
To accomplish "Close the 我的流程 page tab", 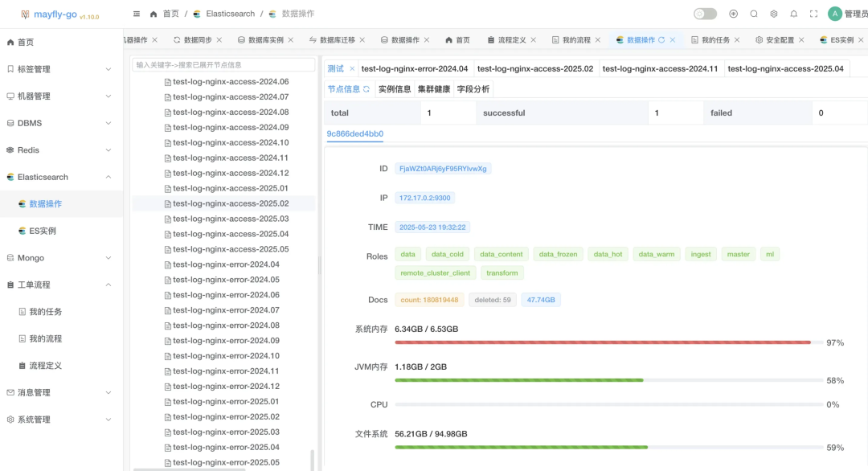I will tap(597, 40).
